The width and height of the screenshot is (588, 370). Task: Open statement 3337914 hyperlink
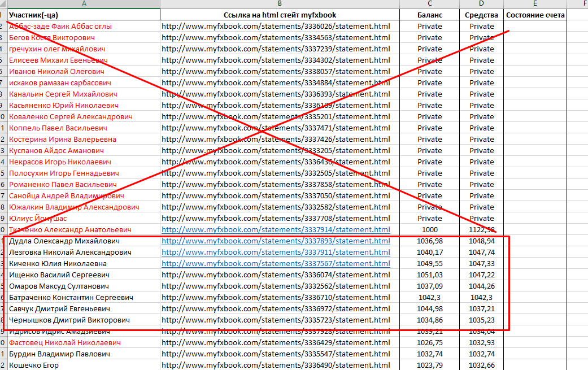[x=276, y=229]
